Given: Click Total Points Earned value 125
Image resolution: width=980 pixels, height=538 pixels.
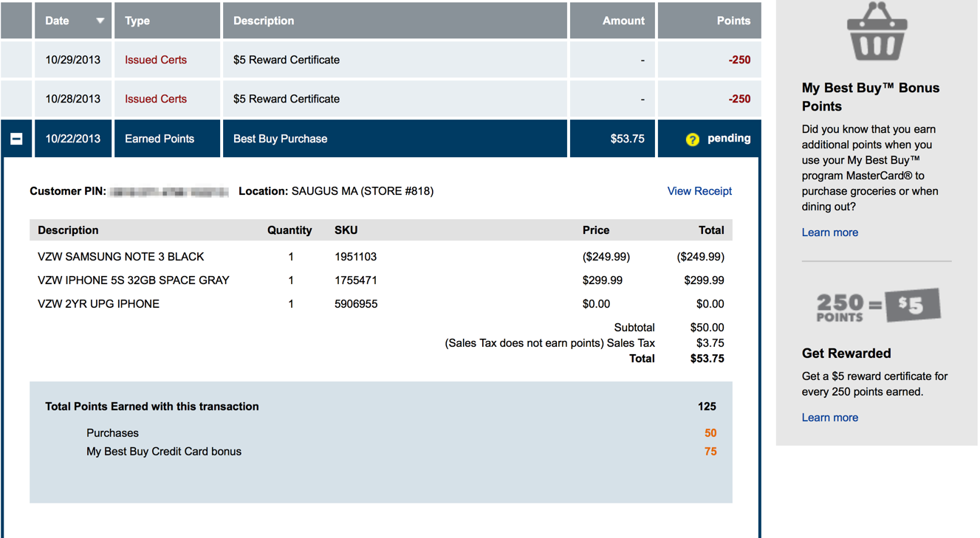Looking at the screenshot, I should tap(707, 407).
